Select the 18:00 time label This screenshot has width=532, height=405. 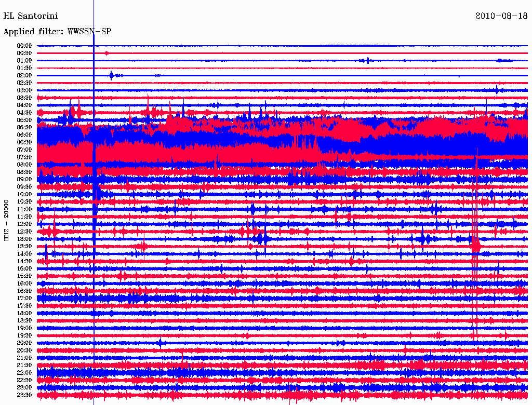(24, 314)
